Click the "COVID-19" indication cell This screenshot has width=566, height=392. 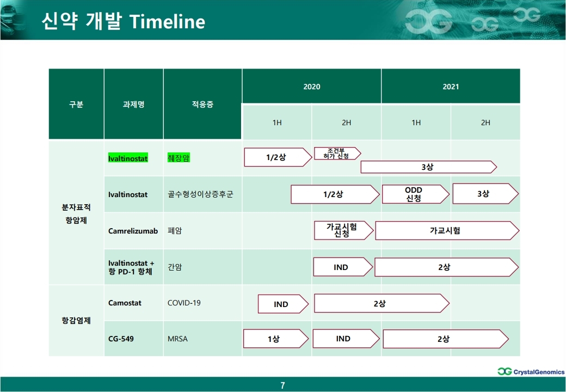point(202,303)
